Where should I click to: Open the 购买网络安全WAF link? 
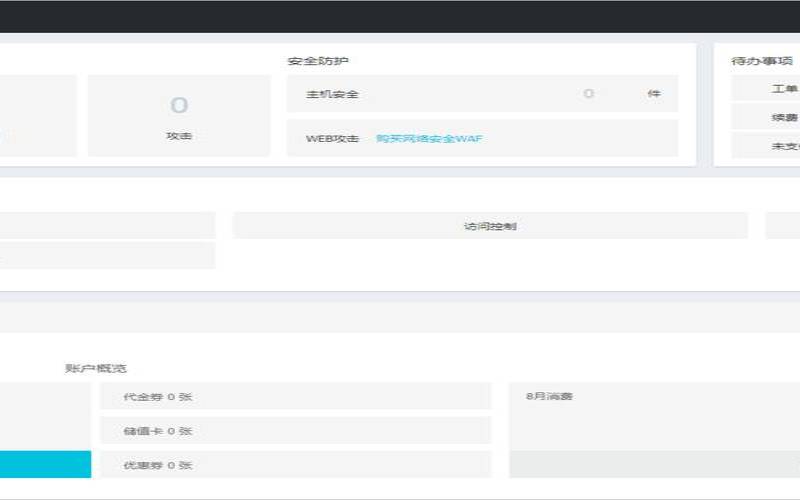[429, 139]
